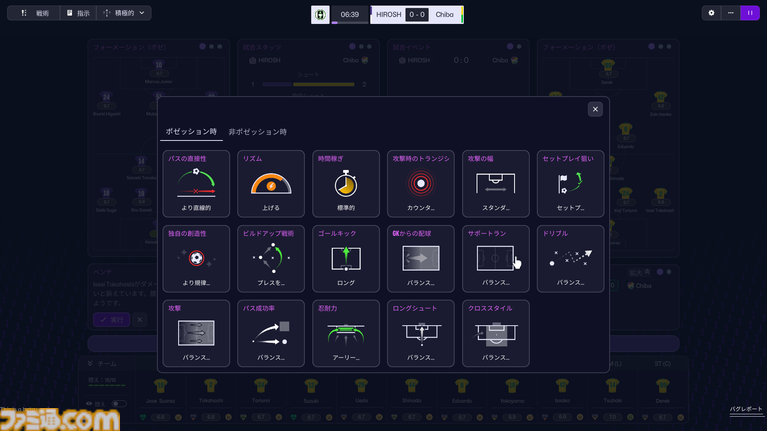Click the ドリブル dribble tile

pos(571,258)
